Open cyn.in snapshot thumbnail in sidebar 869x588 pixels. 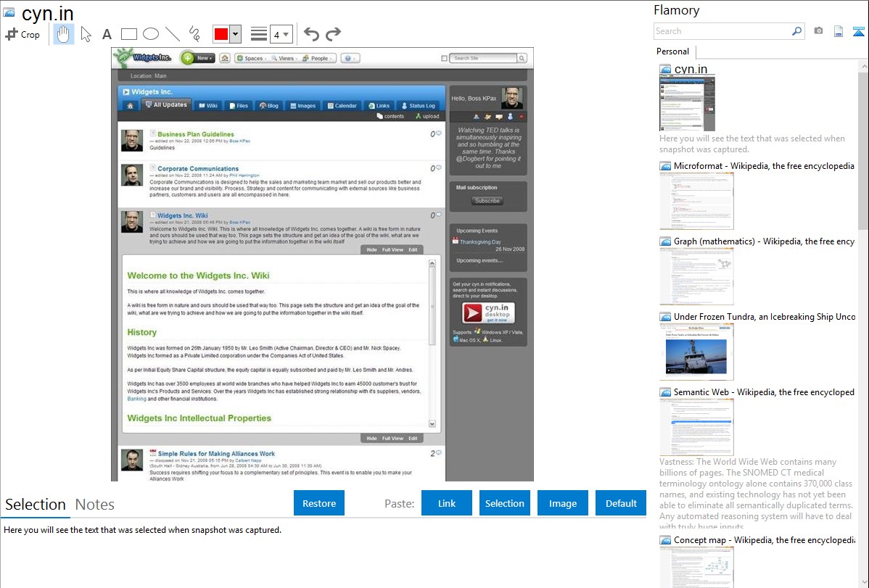(687, 103)
